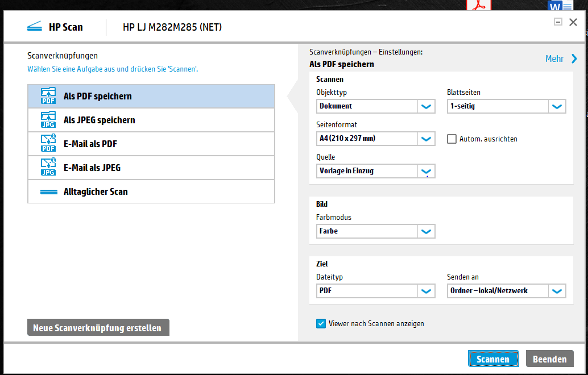Screen dimensions: 588x375
Task: Click the 'E-Mail als PDF' envelope icon
Action: pyautogui.click(x=48, y=144)
